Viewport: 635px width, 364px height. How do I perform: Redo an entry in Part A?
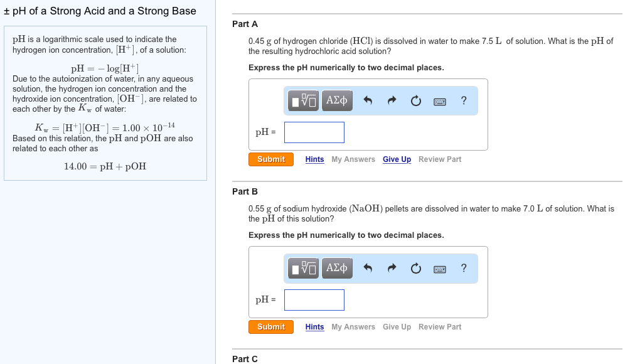(x=390, y=100)
